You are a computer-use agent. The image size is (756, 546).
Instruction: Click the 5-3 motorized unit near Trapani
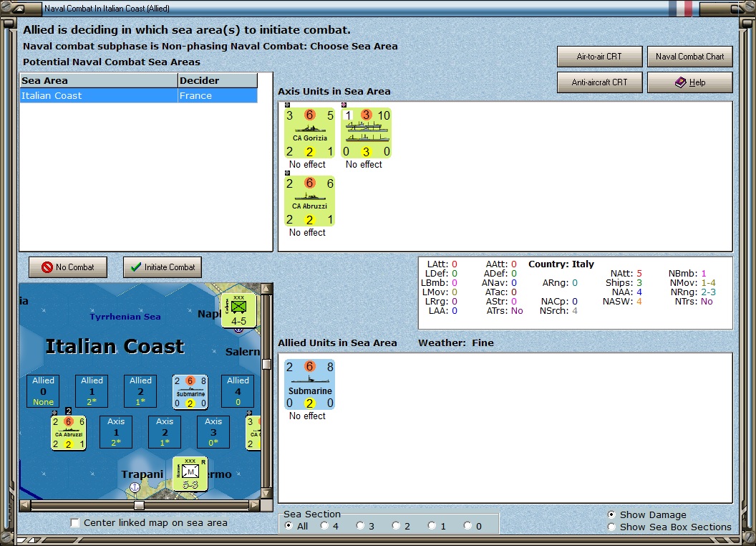(190, 474)
